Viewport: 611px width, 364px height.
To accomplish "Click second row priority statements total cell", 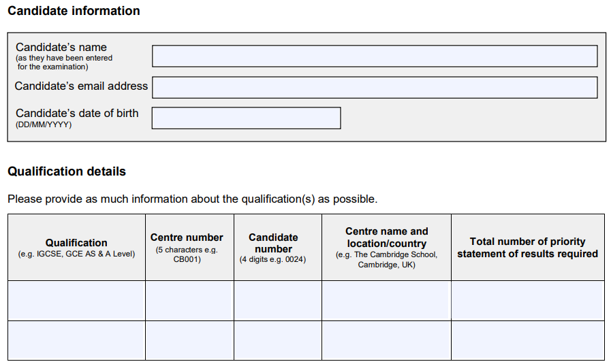I will tap(528, 340).
